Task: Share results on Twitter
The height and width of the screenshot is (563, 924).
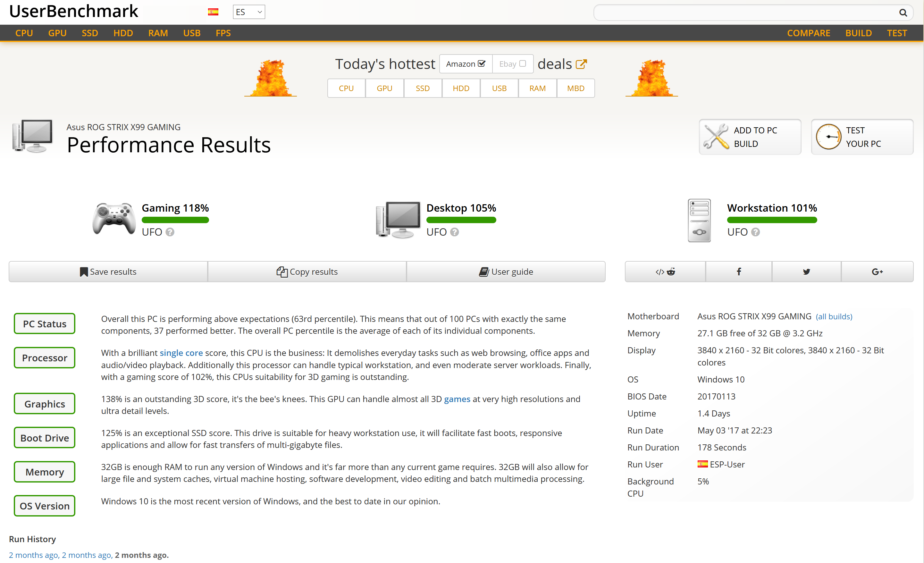Action: [x=806, y=272]
